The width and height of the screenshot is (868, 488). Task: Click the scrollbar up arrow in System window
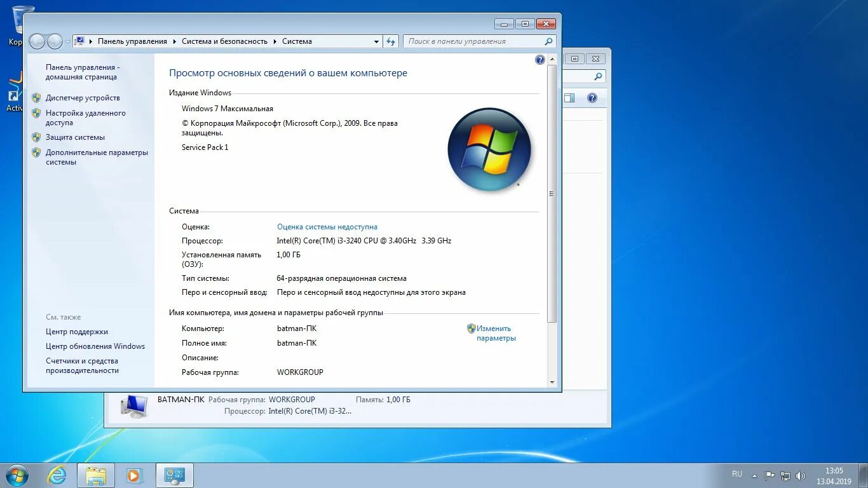tap(552, 59)
